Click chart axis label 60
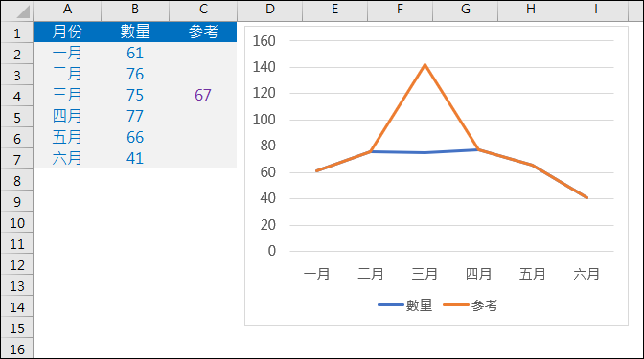 click(x=267, y=172)
